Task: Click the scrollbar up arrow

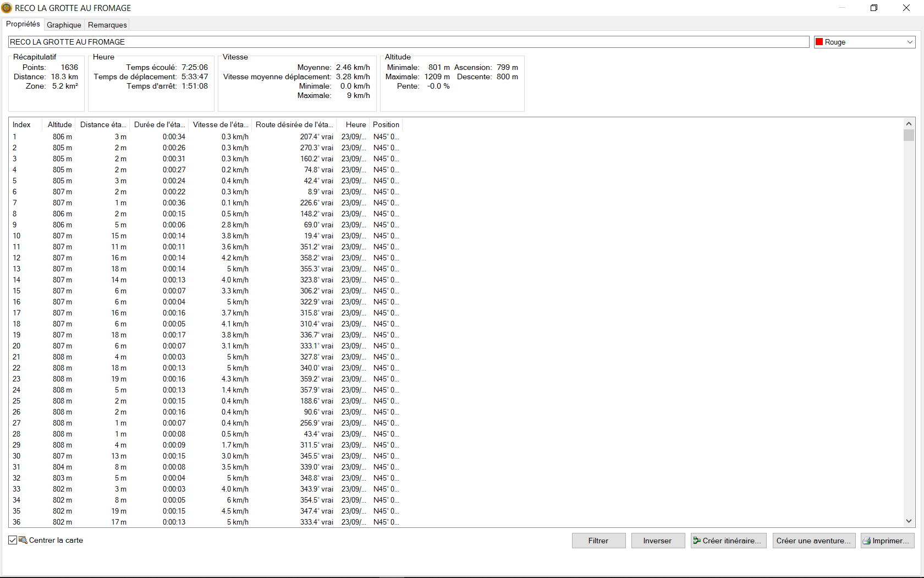Action: 909,124
